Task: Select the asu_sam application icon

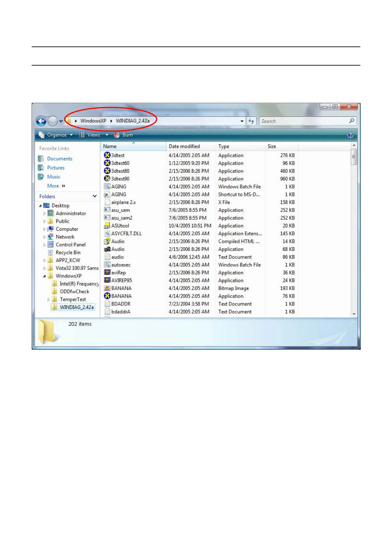Action: coord(107,210)
